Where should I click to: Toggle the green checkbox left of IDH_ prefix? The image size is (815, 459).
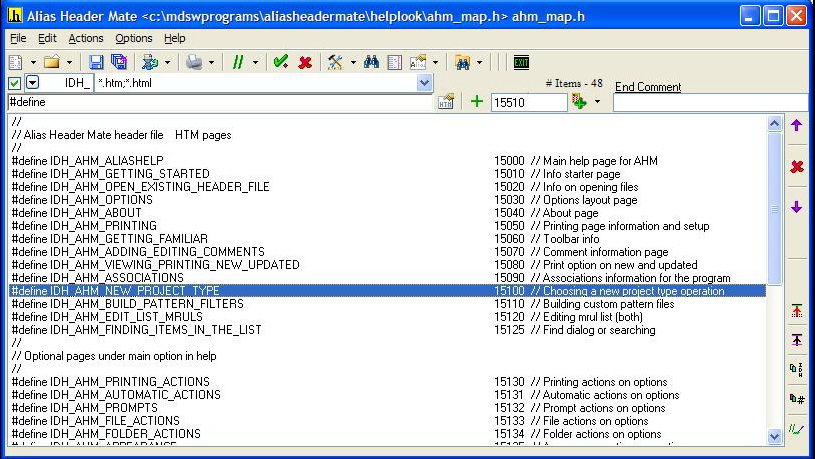(x=15, y=83)
